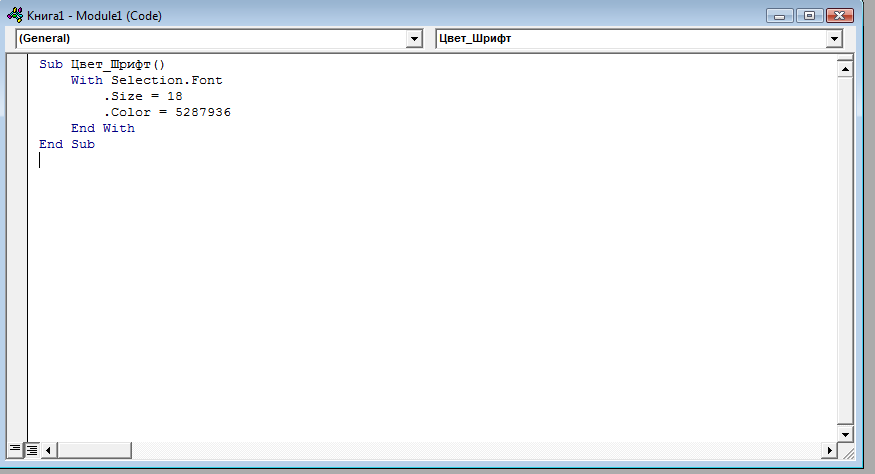Screen dimensions: 875x474
Task: Click the 'End Sub' line
Action: pos(67,144)
